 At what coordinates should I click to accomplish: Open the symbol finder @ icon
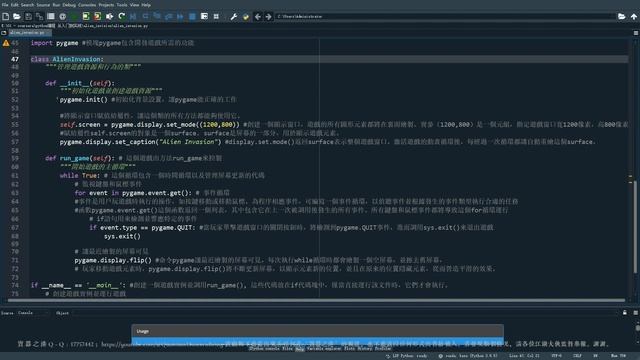point(62,16)
